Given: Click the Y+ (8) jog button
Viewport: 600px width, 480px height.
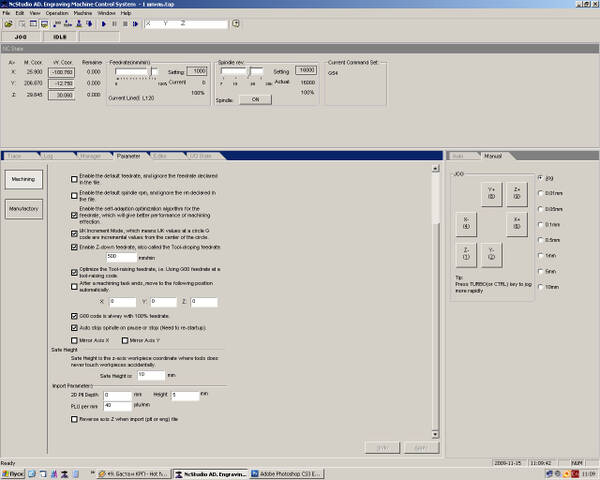Looking at the screenshot, I should (492, 193).
